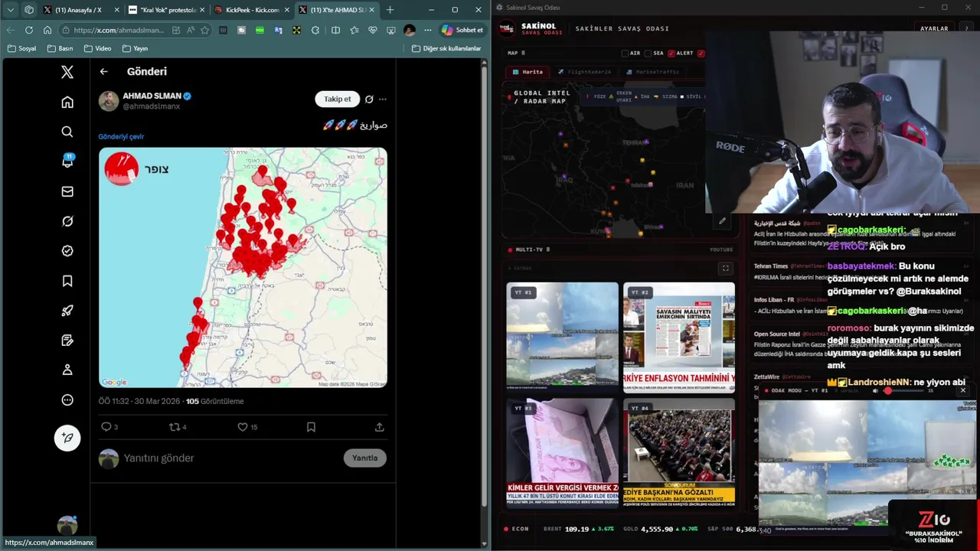Enable AIR checkbox in map panel
Image resolution: width=980 pixels, height=551 pixels.
[x=625, y=54]
